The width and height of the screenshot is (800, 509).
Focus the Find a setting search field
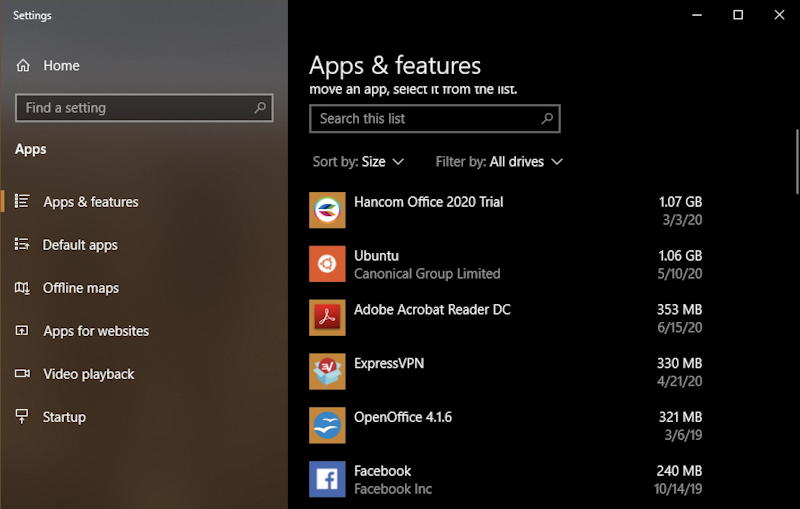pyautogui.click(x=144, y=108)
